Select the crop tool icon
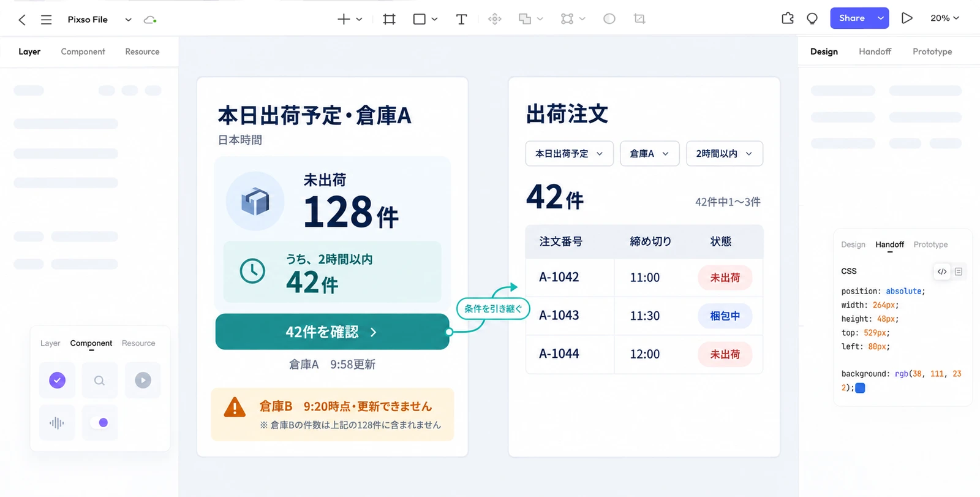This screenshot has width=980, height=497. pyautogui.click(x=639, y=19)
